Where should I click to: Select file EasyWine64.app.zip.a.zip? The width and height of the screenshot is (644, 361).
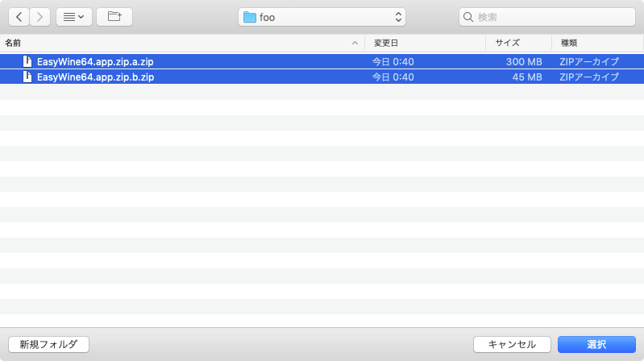click(322, 61)
